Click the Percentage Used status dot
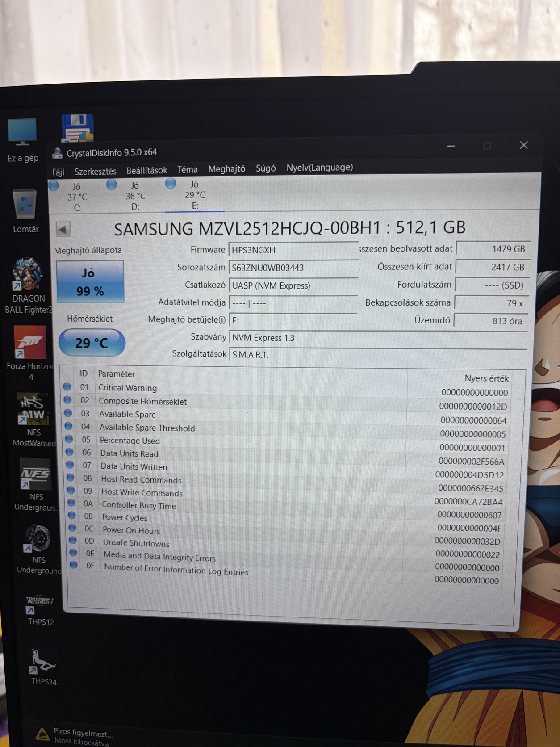 69,439
